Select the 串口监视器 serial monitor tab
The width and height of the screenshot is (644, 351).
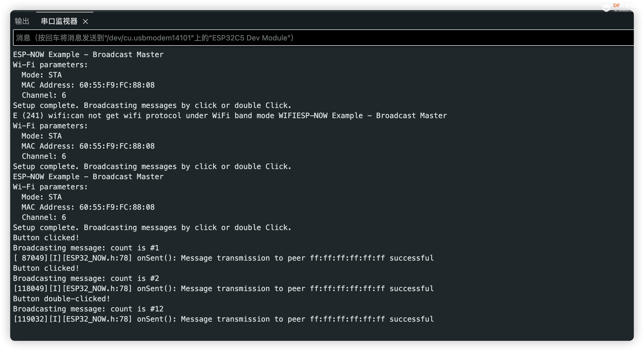(59, 21)
